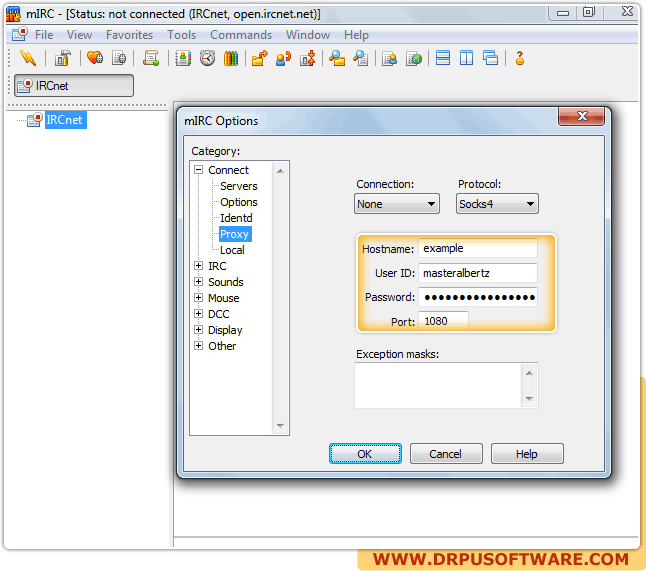Click the Cancel button
The image size is (646, 571).
point(446,454)
